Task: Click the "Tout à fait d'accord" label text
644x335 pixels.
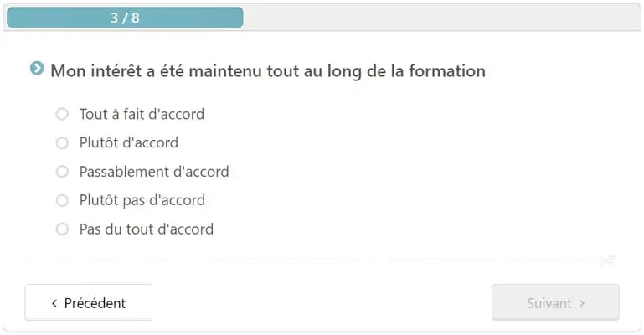Action: coord(142,114)
